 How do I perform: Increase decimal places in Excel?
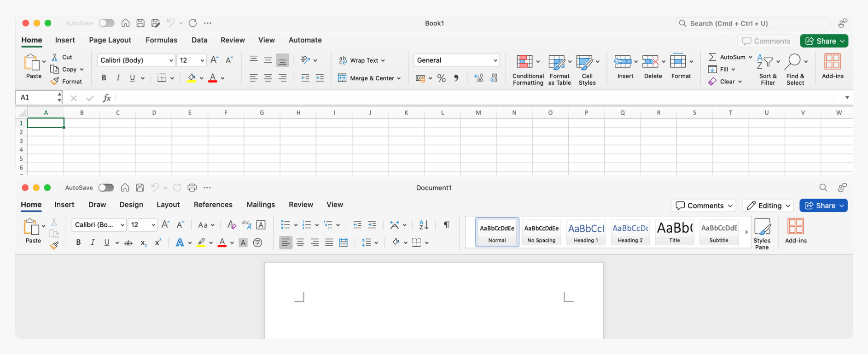(x=478, y=78)
